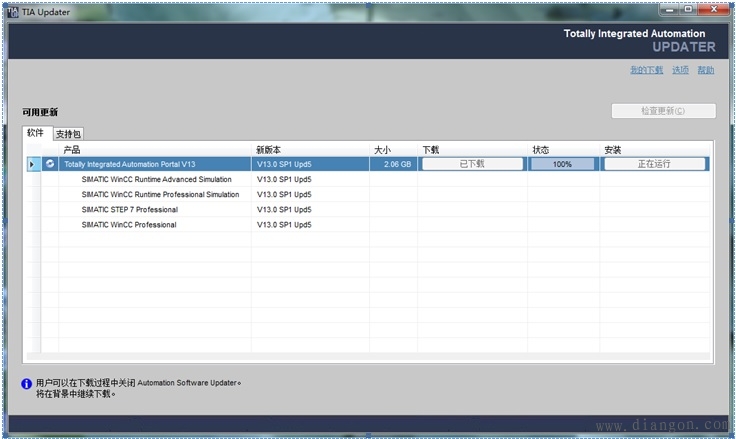The image size is (736, 439).
Task: Expand the row arrow for Portal V13
Action: tap(32, 164)
